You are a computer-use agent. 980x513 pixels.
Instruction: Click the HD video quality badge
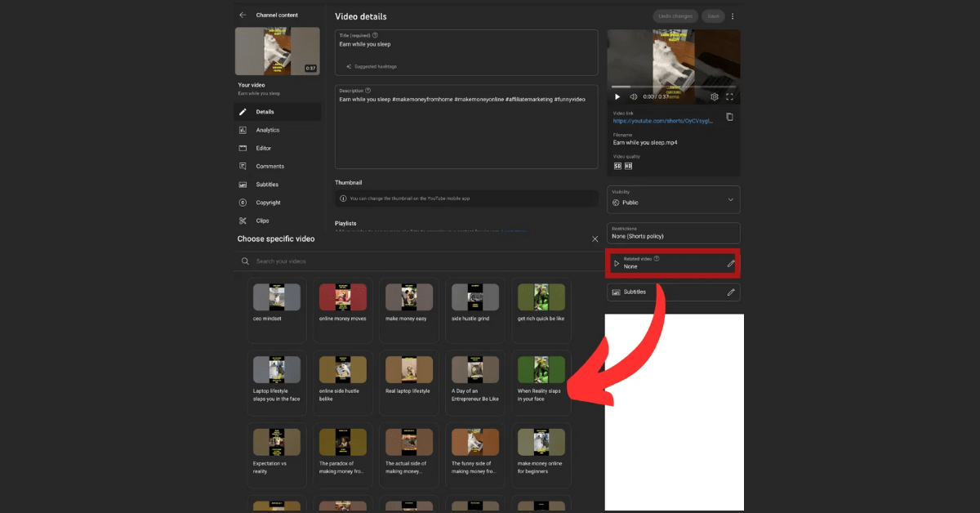(628, 166)
